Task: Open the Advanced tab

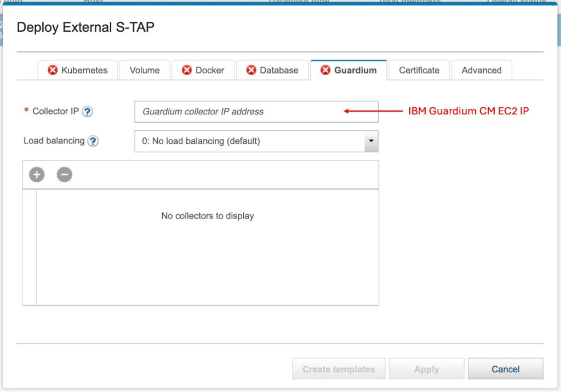Action: pyautogui.click(x=482, y=70)
